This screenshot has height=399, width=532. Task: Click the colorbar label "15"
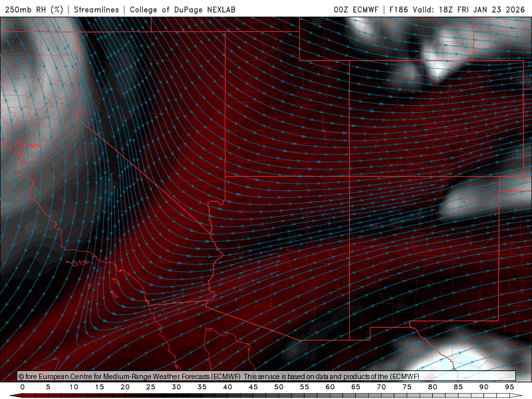[x=99, y=387]
